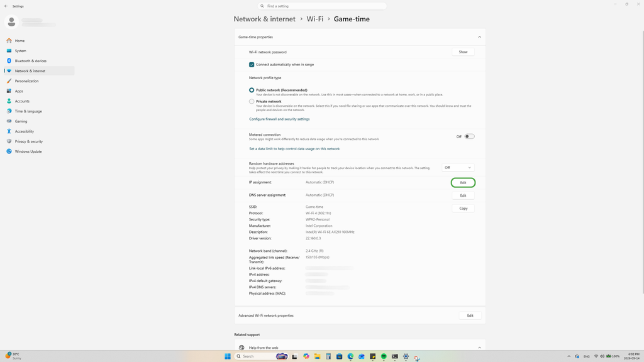Click the Find a setting search field
Screen dimensions: 644x362
tap(322, 6)
